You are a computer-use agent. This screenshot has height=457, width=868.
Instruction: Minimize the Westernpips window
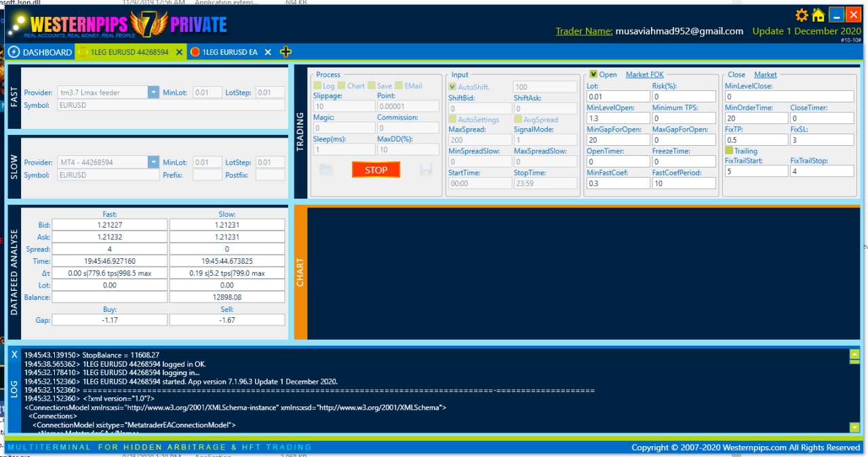(836, 14)
